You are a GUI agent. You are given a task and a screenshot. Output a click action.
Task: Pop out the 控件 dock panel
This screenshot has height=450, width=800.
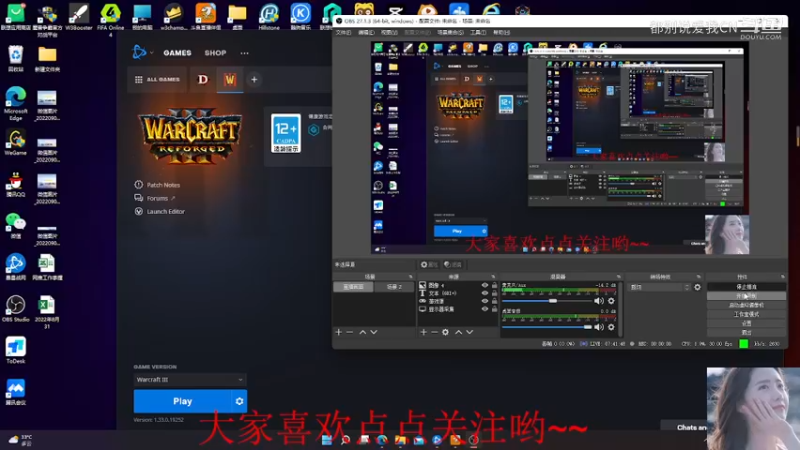[783, 277]
